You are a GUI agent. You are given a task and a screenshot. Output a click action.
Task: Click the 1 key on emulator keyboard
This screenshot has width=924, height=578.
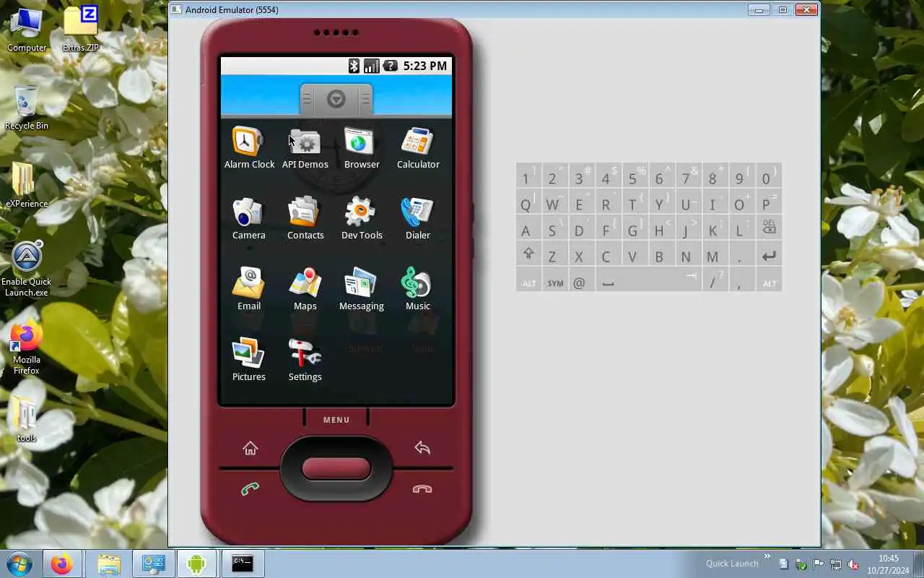(528, 177)
